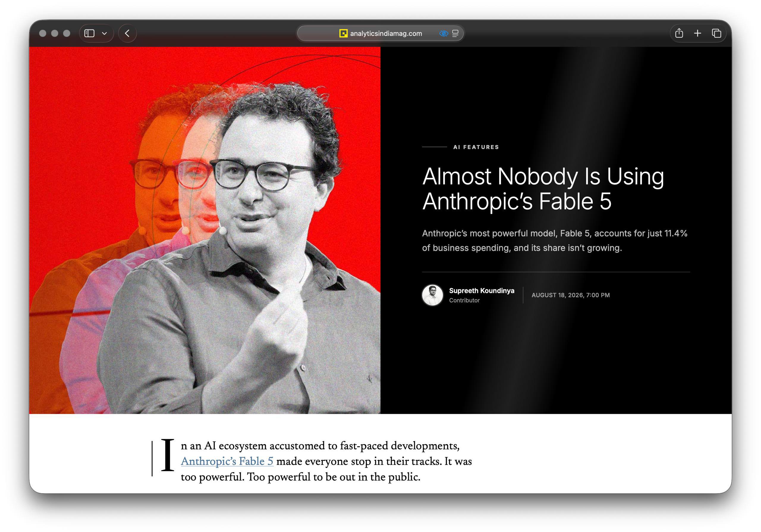Open the AI FEATURES category label
Screen dimensions: 761x532
pyautogui.click(x=476, y=147)
